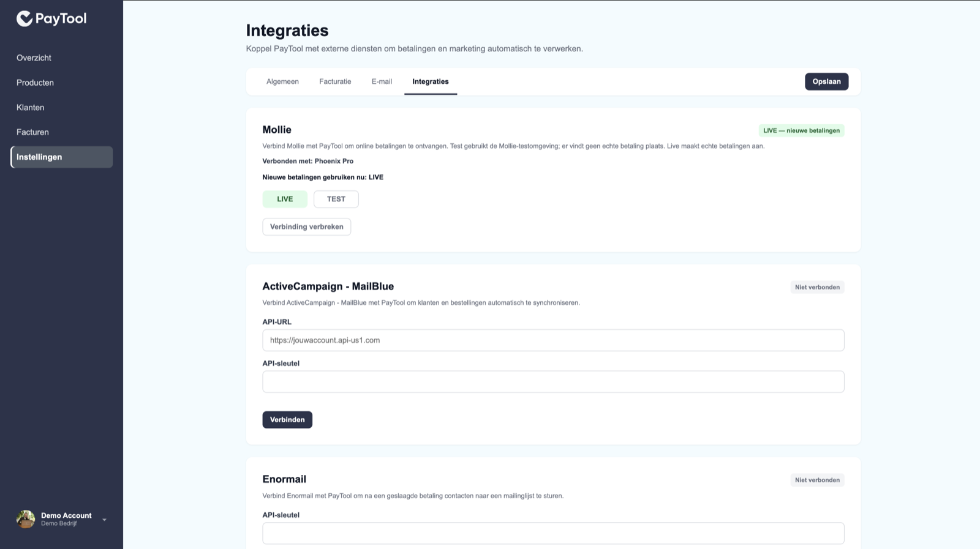980x549 pixels.
Task: Click the Integraties page title
Action: click(x=287, y=31)
